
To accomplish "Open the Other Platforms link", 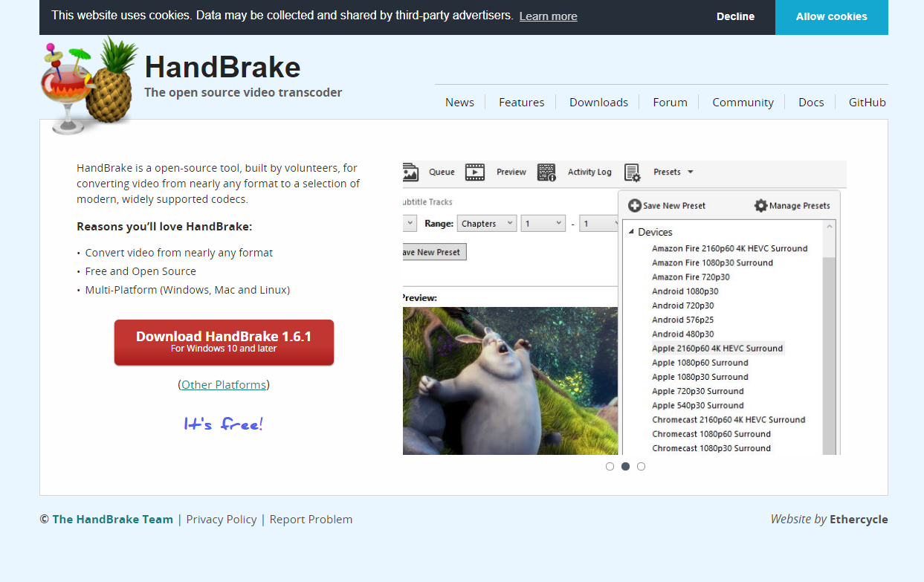I will click(x=224, y=385).
